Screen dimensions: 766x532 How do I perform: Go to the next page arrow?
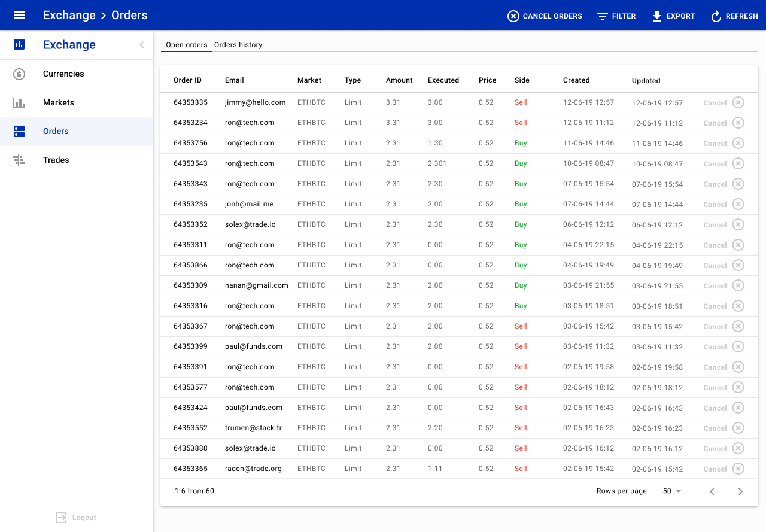pos(740,491)
